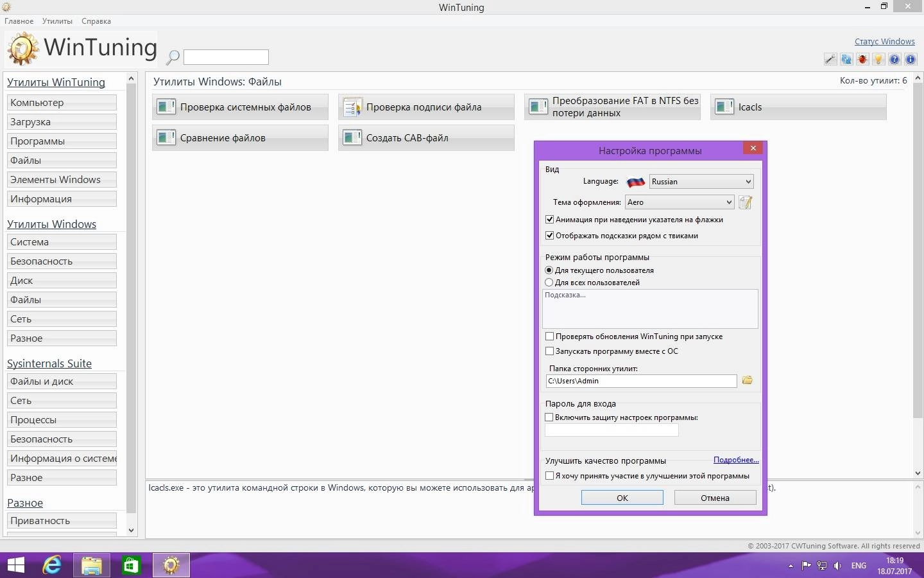Click sidebar scrollbar up arrow
Screen dimensions: 924x578
[132, 79]
